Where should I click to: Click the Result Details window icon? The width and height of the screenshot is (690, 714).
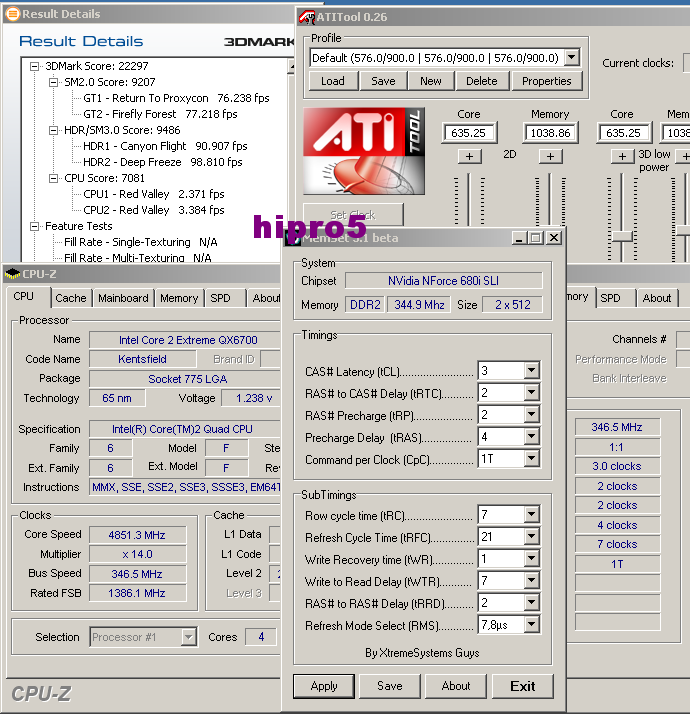pyautogui.click(x=12, y=14)
